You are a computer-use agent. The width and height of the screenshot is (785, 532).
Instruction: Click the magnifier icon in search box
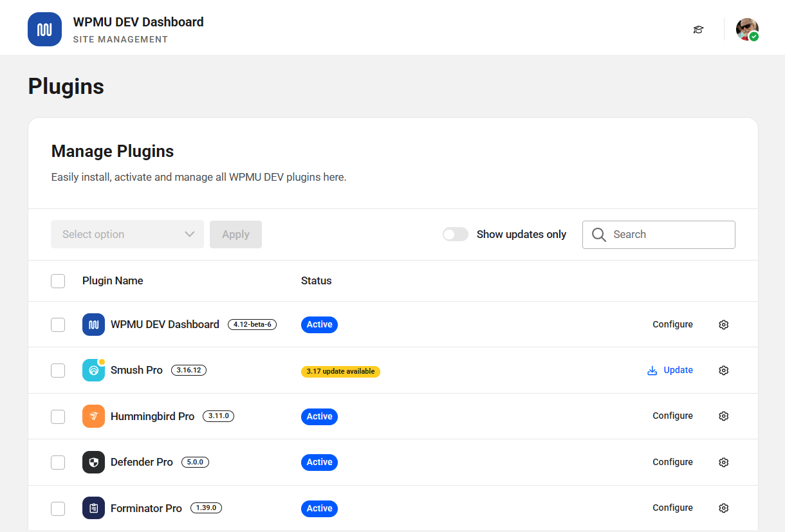[599, 235]
